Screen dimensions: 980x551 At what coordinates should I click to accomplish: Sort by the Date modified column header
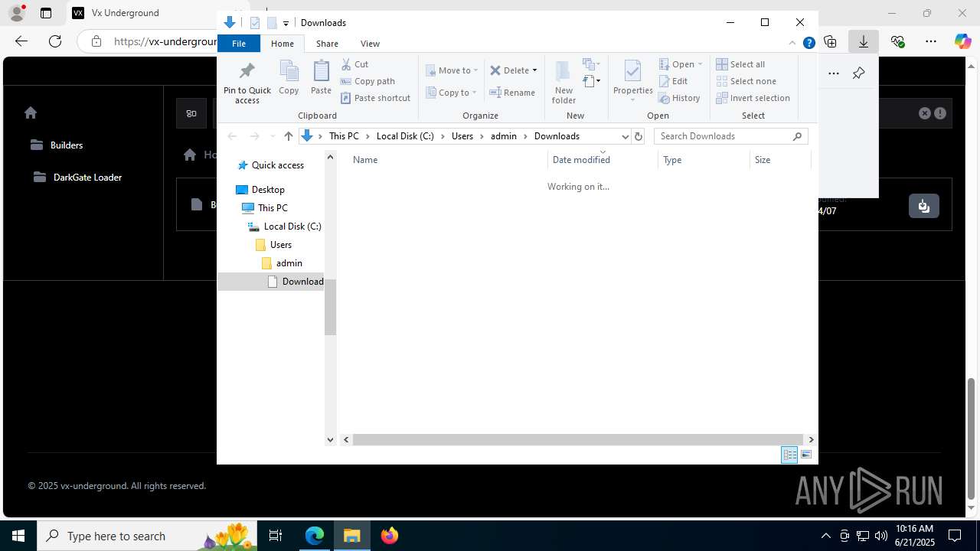(603, 160)
